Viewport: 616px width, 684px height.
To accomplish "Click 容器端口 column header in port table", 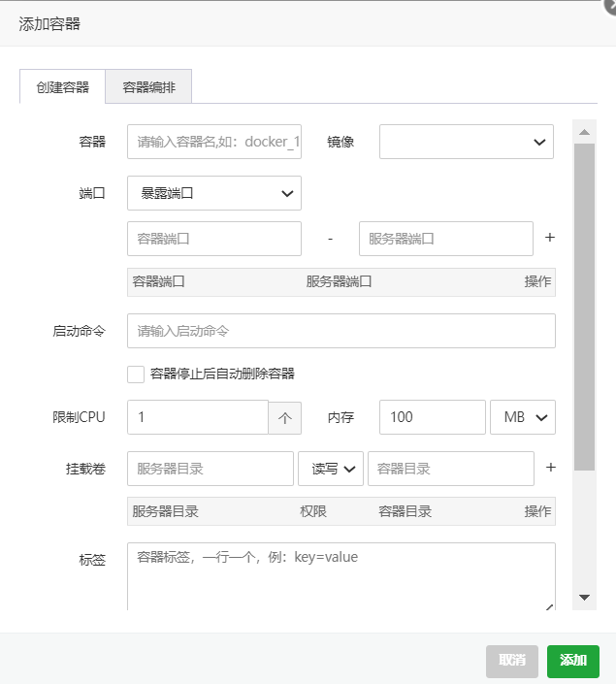I will [158, 281].
